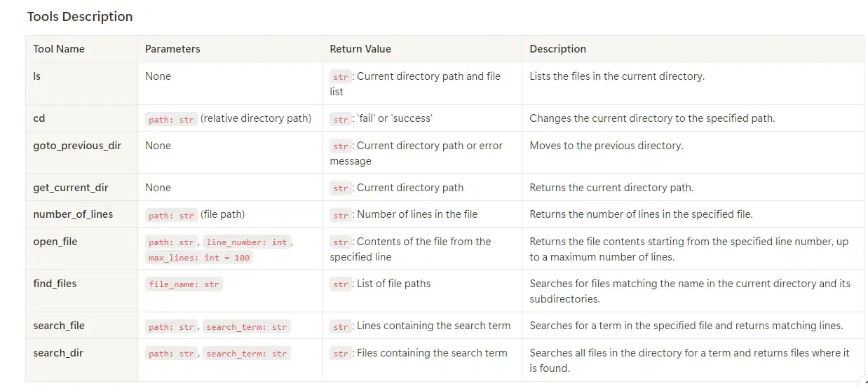Click the Parameters column header
The image size is (868, 388).
point(172,49)
